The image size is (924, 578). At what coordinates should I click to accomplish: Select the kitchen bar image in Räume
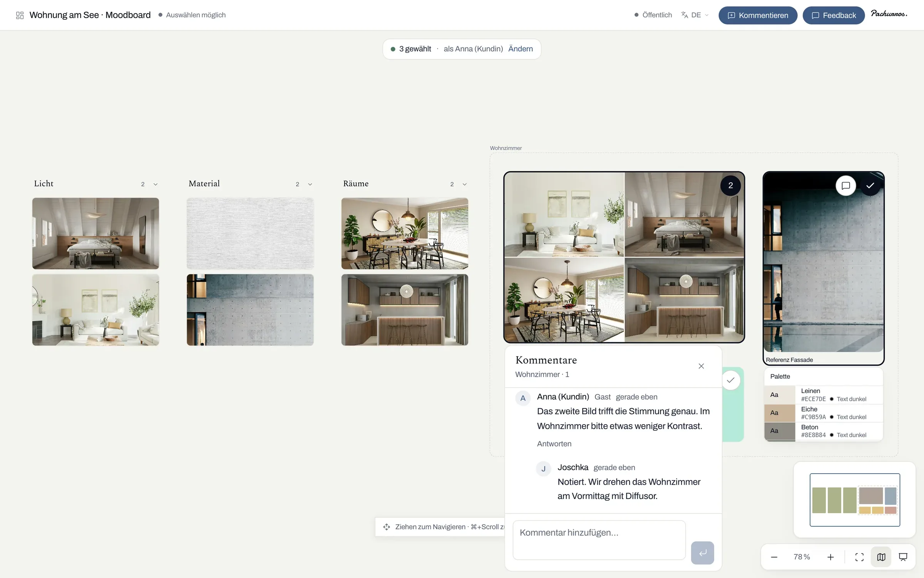pyautogui.click(x=405, y=310)
